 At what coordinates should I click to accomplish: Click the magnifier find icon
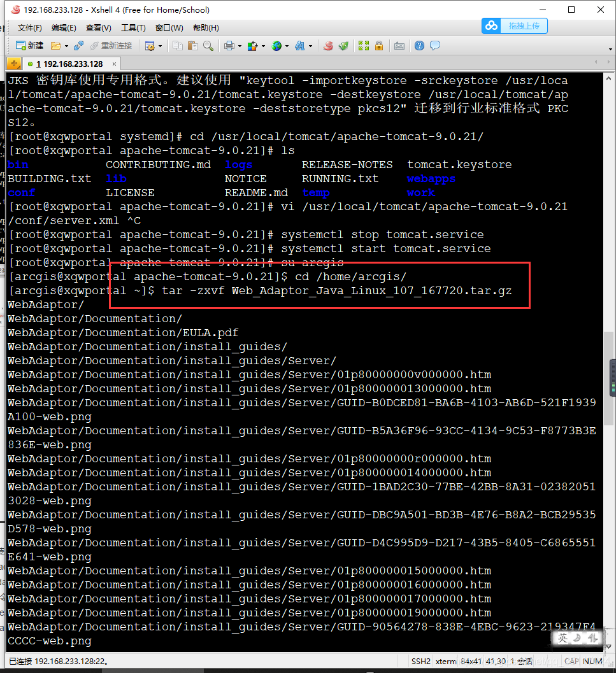coord(208,45)
